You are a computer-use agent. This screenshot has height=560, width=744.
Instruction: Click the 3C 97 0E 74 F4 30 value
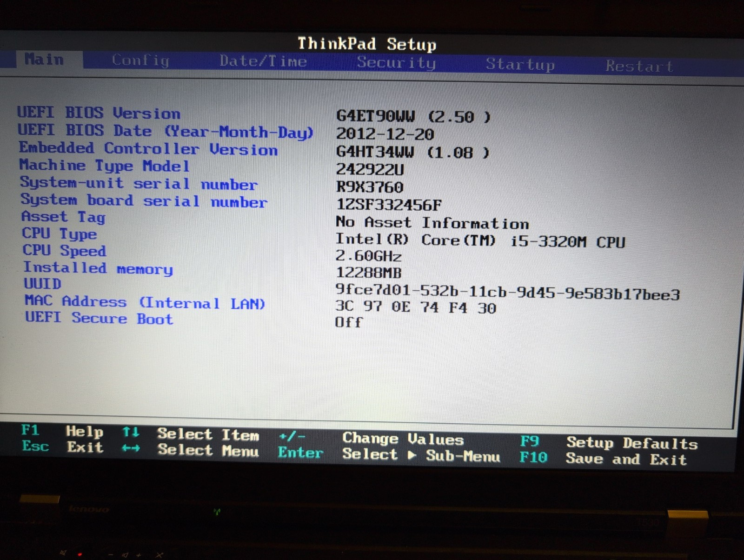416,307
